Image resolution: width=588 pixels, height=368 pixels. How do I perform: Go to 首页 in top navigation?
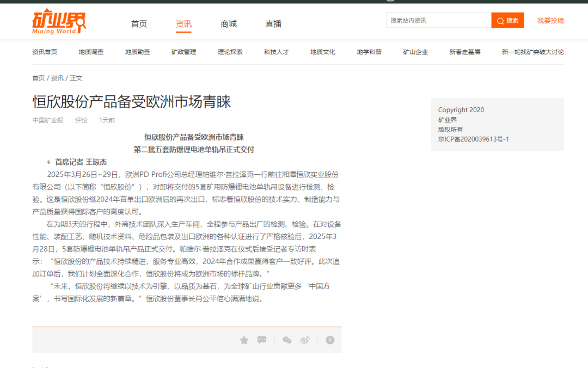pyautogui.click(x=139, y=24)
